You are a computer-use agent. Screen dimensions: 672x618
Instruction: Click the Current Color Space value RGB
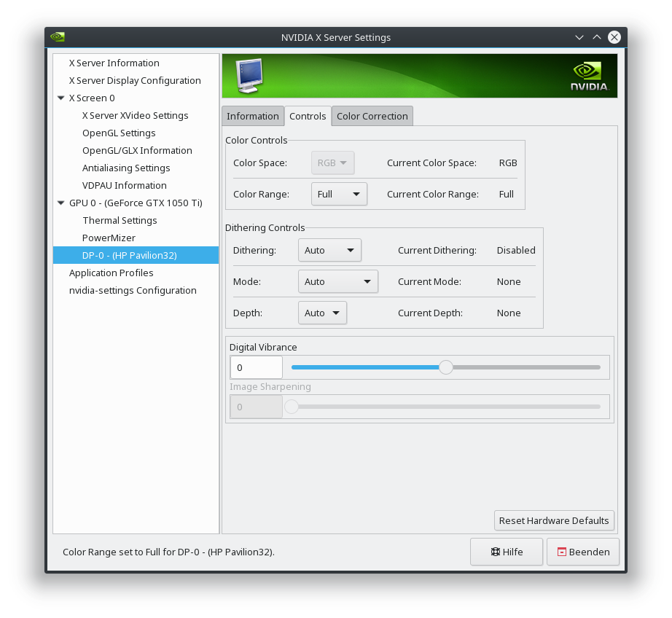tap(508, 163)
